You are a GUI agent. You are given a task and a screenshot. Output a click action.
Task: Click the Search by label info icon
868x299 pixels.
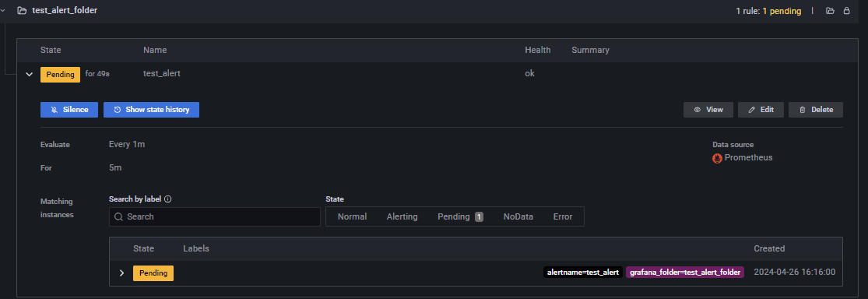[168, 199]
